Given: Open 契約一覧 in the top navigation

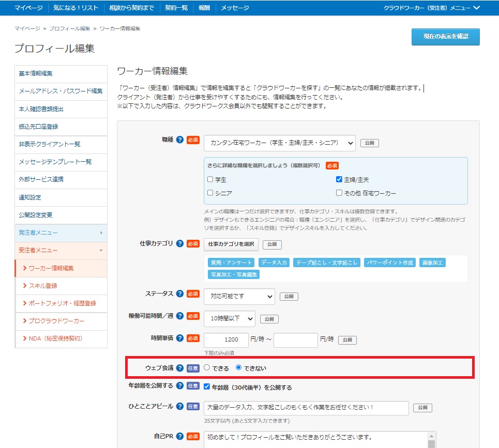Looking at the screenshot, I should pyautogui.click(x=176, y=8).
